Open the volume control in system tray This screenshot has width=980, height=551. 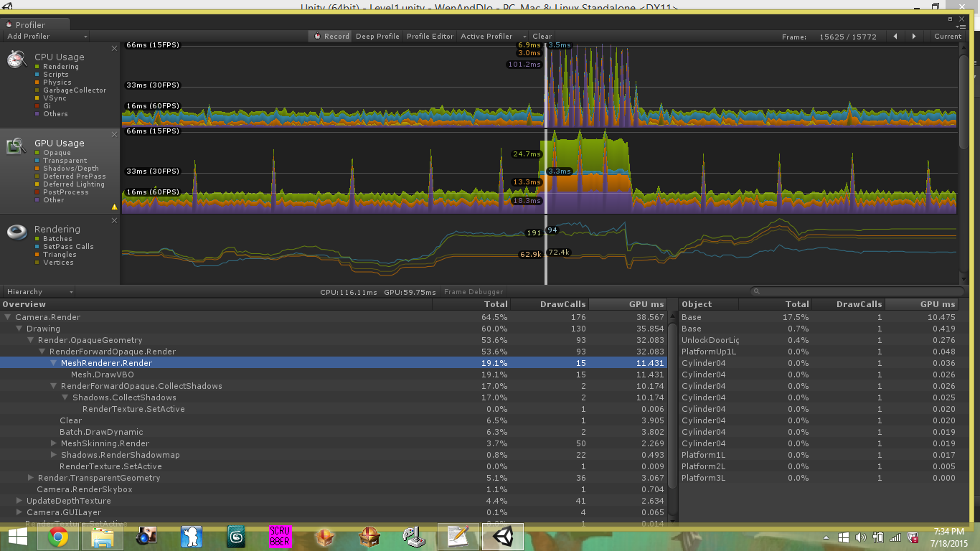[860, 537]
